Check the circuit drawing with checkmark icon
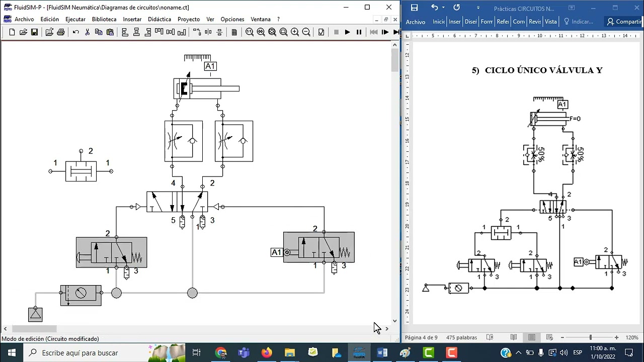Screen dimensions: 644x362 (x=321, y=32)
